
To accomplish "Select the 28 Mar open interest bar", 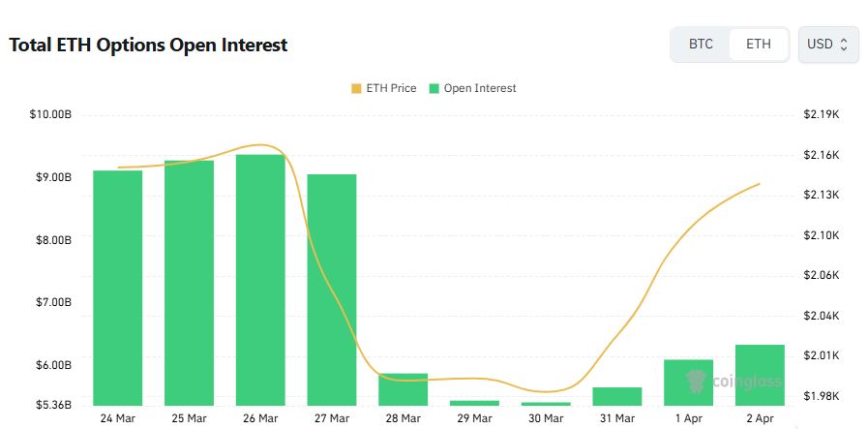I will 403,389.
